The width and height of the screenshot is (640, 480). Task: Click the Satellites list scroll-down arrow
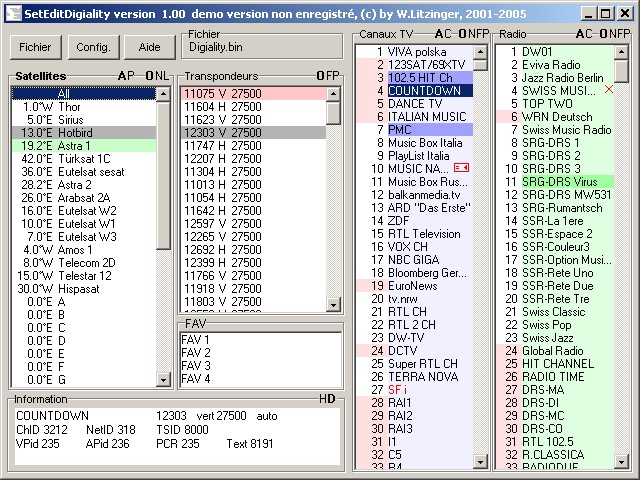point(164,380)
